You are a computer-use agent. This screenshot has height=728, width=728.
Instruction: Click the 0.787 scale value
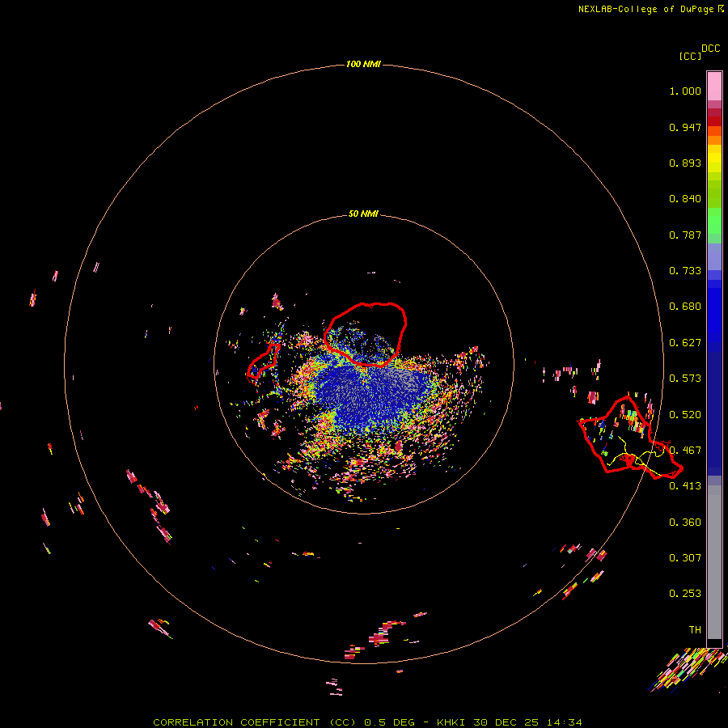(685, 235)
